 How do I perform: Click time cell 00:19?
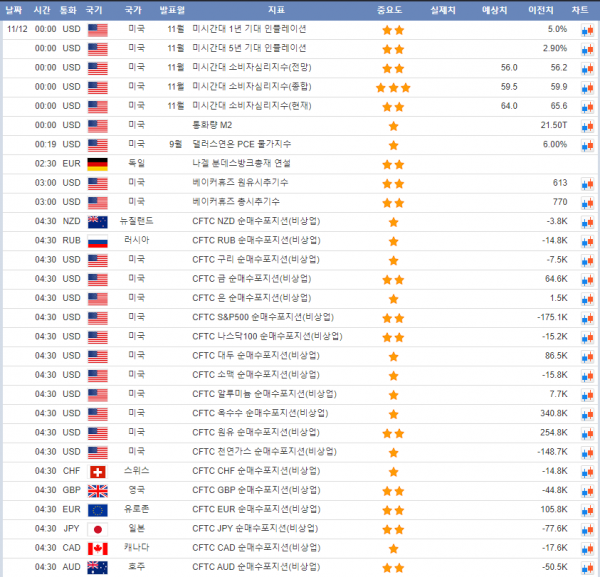click(x=46, y=145)
